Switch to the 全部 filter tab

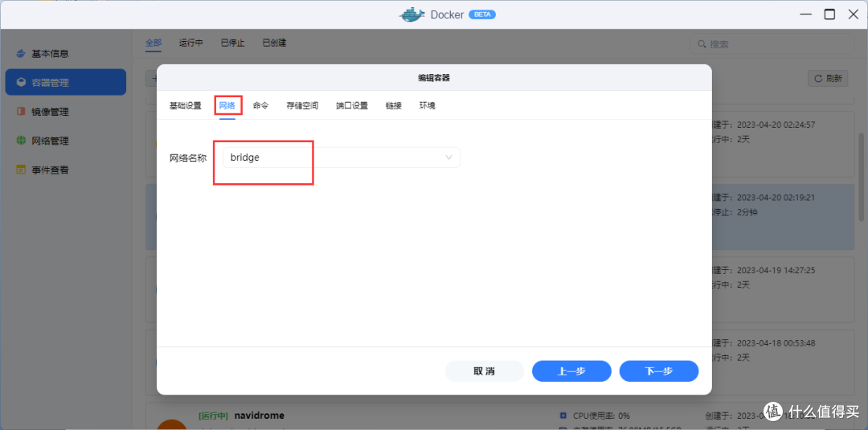pos(154,43)
